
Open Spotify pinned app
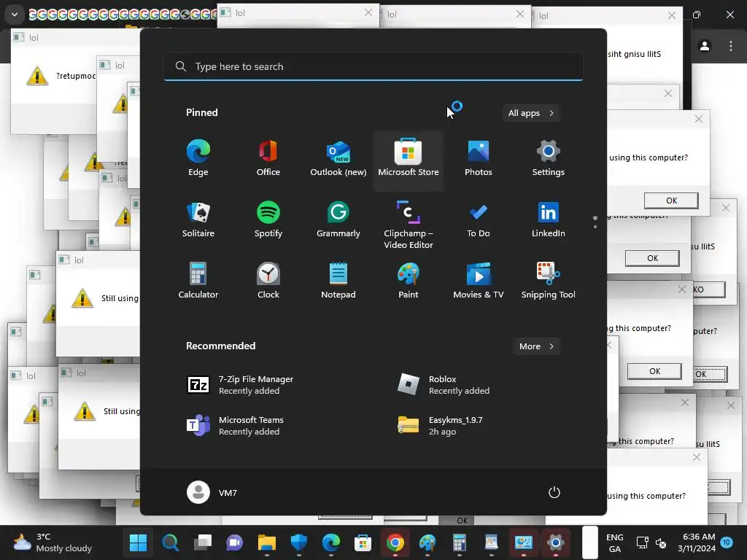click(268, 219)
